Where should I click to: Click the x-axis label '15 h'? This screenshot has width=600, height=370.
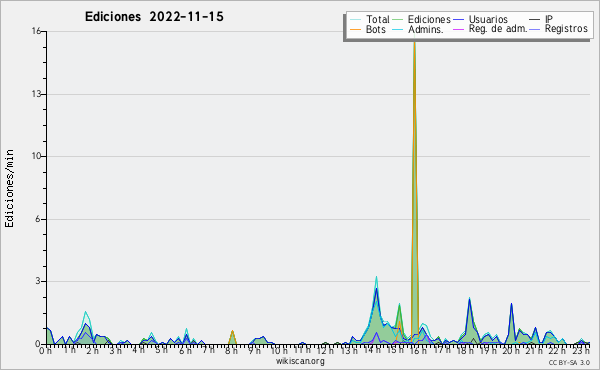click(395, 350)
